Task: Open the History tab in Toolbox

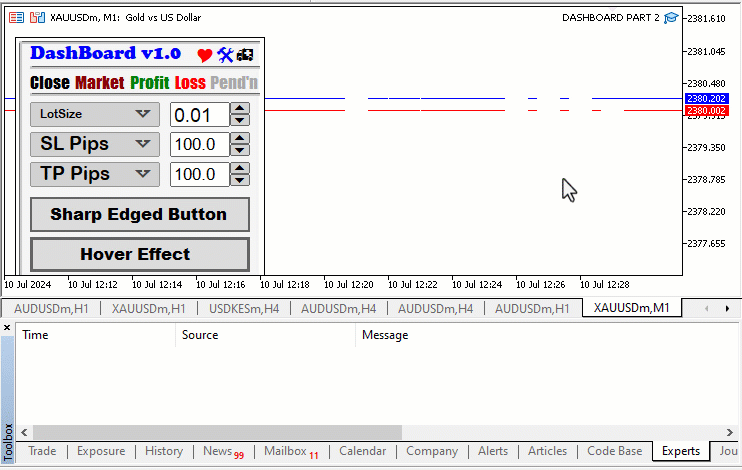Action: coord(164,451)
